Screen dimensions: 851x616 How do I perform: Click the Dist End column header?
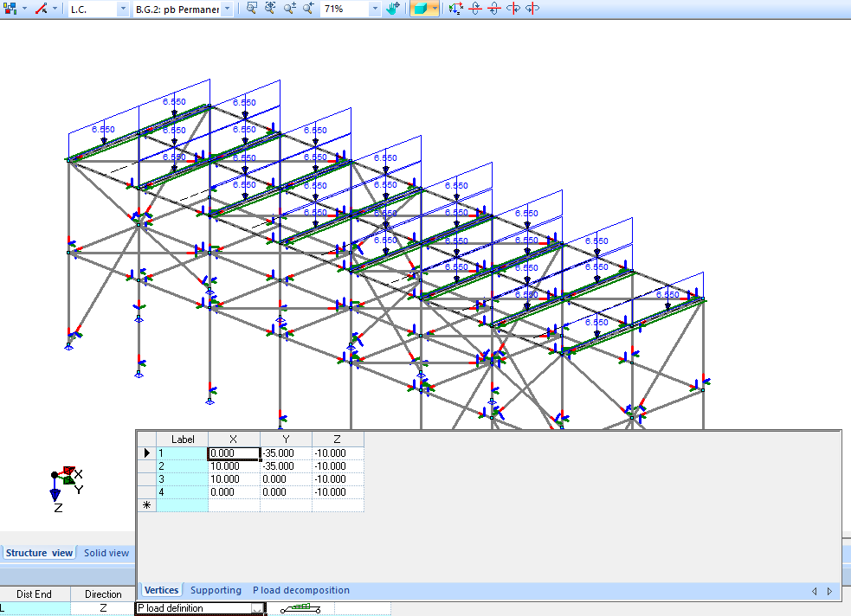coord(34,594)
